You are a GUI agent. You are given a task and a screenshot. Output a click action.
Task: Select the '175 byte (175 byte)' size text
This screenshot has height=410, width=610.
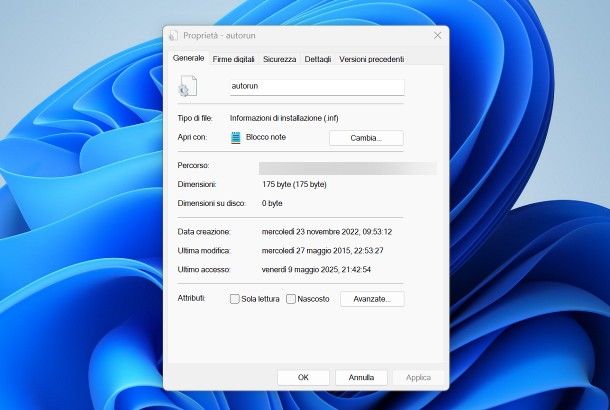(x=294, y=184)
